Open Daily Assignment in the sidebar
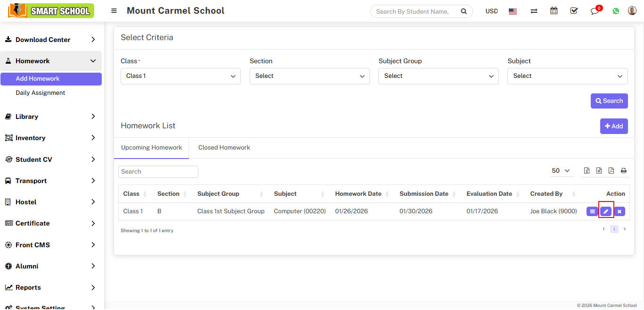The height and width of the screenshot is (310, 644). point(41,93)
